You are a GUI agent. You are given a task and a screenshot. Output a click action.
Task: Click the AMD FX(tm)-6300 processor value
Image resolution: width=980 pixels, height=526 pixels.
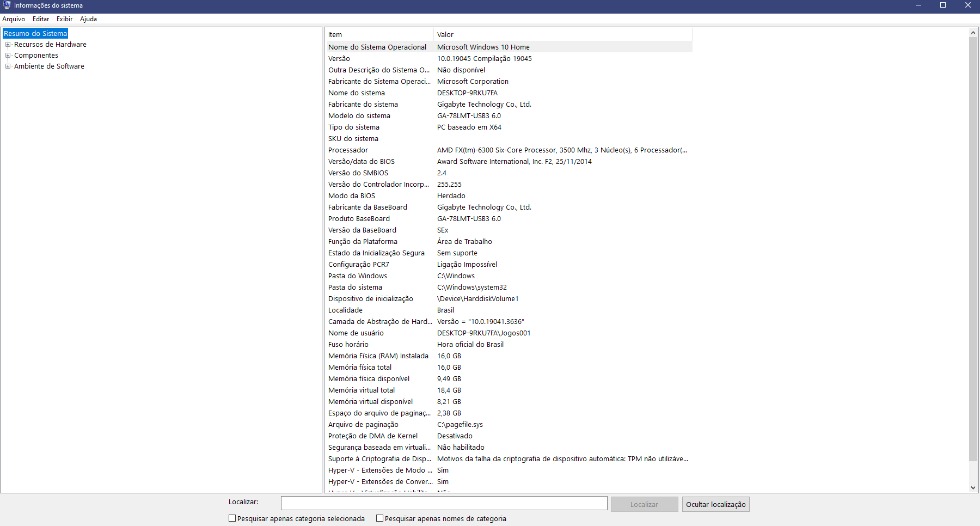[562, 150]
